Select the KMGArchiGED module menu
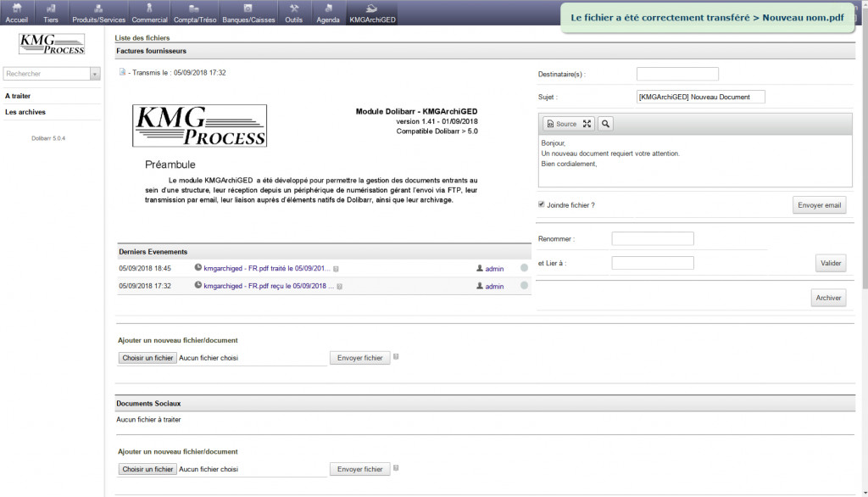 [372, 13]
